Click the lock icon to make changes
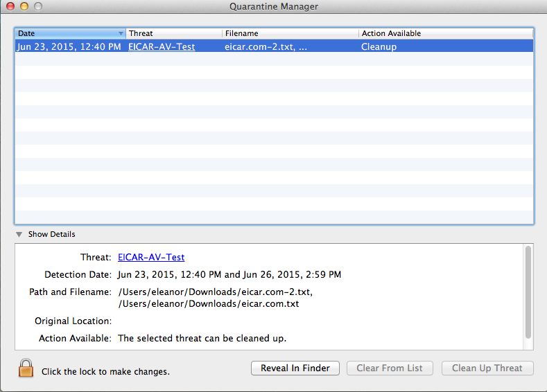The width and height of the screenshot is (547, 392). [x=26, y=368]
